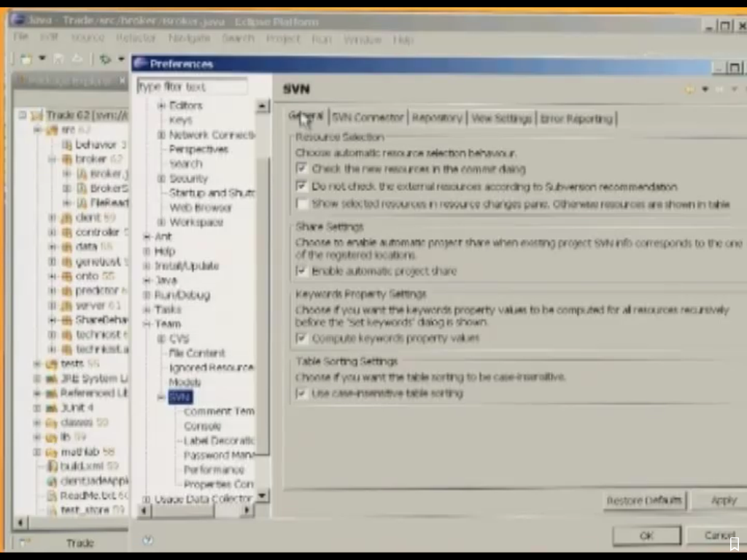Toggle 'Do not check the external resources' checkbox
747x560 pixels.
301,186
